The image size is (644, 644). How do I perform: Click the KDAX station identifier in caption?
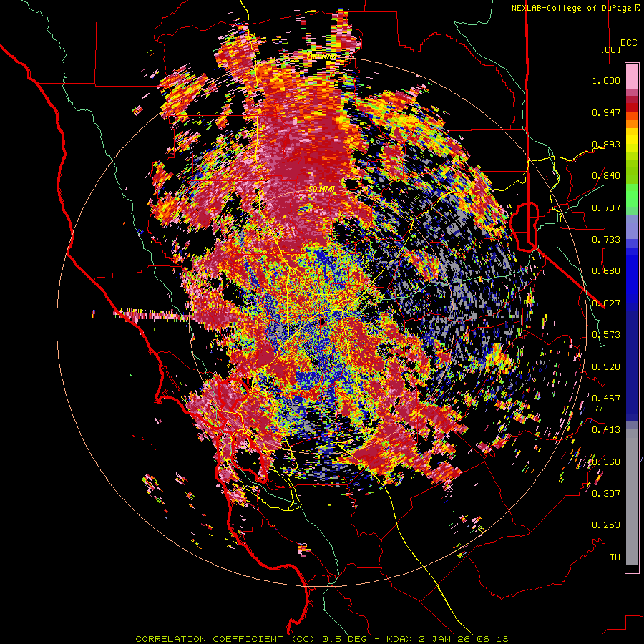pyautogui.click(x=401, y=639)
